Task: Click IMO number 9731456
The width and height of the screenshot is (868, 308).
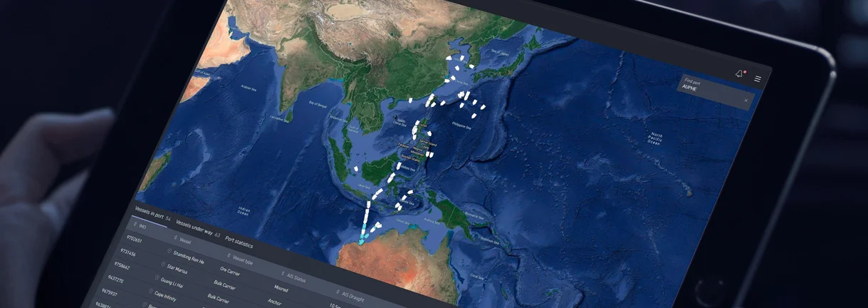Action: point(128,252)
